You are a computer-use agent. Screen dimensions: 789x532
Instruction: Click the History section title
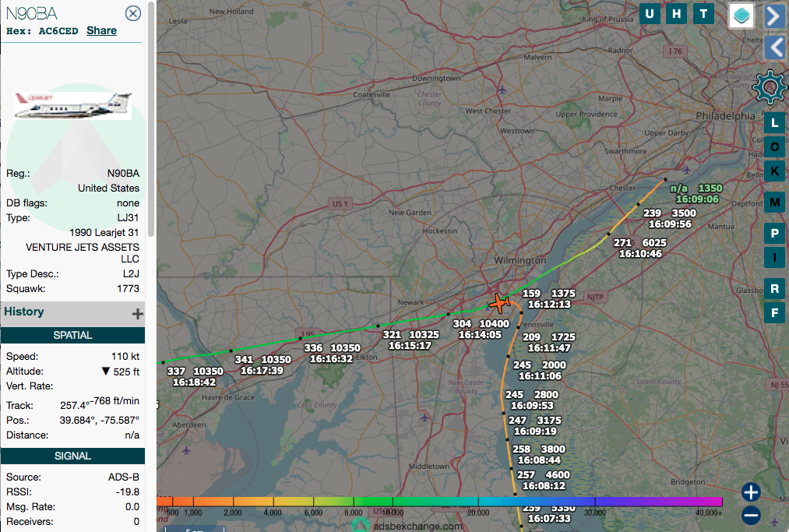point(24,312)
